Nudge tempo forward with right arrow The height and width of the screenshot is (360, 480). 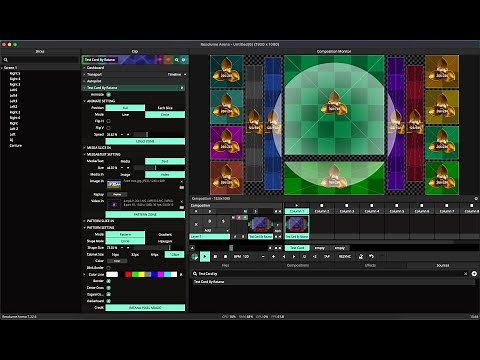pos(294,256)
